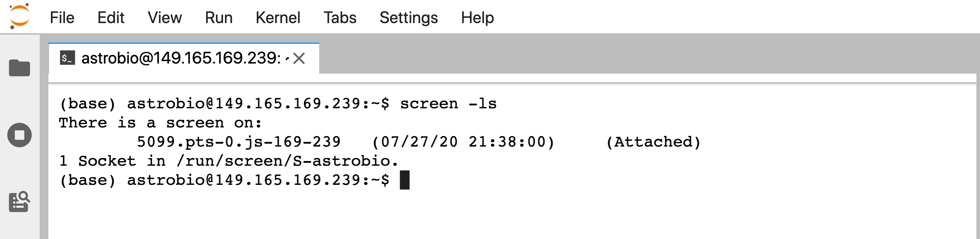The image size is (980, 239).
Task: Click the (Attached) status text
Action: click(x=653, y=142)
